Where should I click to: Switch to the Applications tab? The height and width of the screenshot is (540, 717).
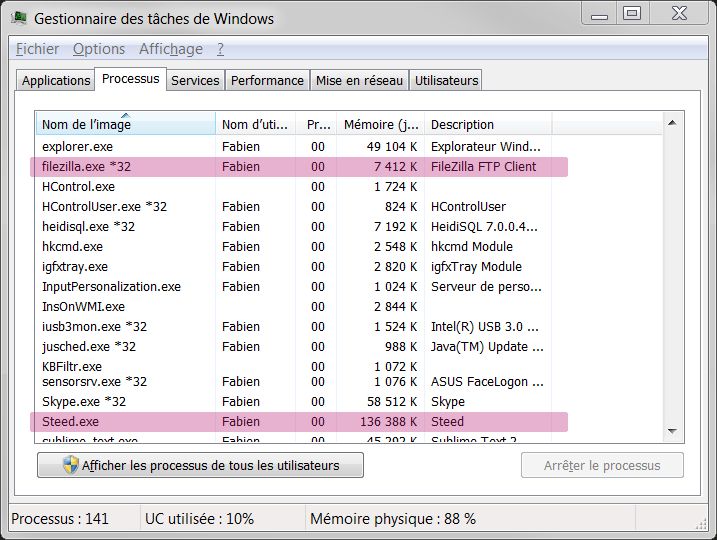click(56, 80)
